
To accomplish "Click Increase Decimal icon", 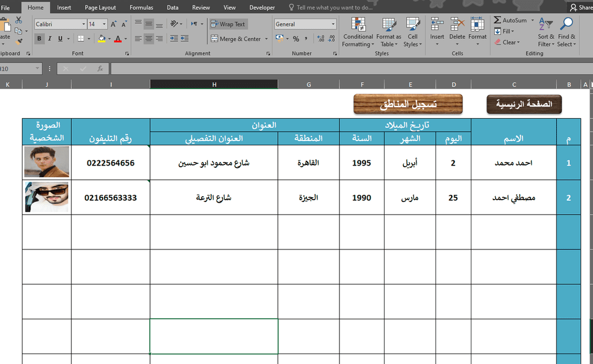I will 321,39.
